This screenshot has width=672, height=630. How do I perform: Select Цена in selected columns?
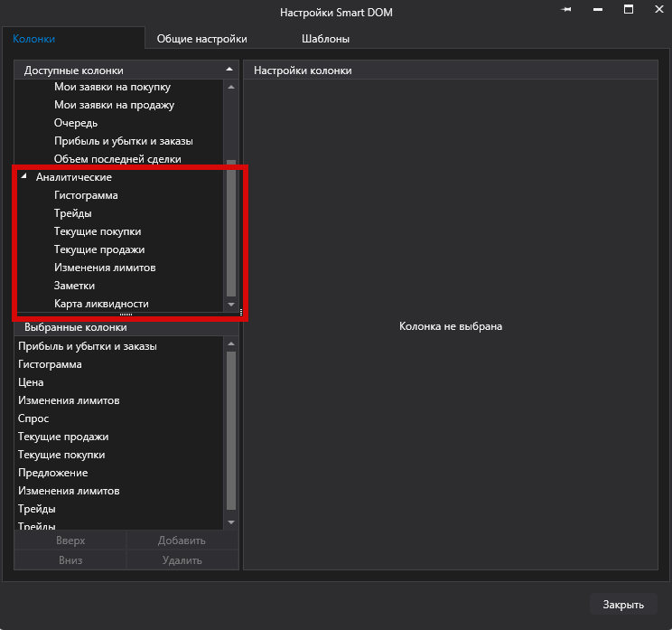click(x=31, y=382)
